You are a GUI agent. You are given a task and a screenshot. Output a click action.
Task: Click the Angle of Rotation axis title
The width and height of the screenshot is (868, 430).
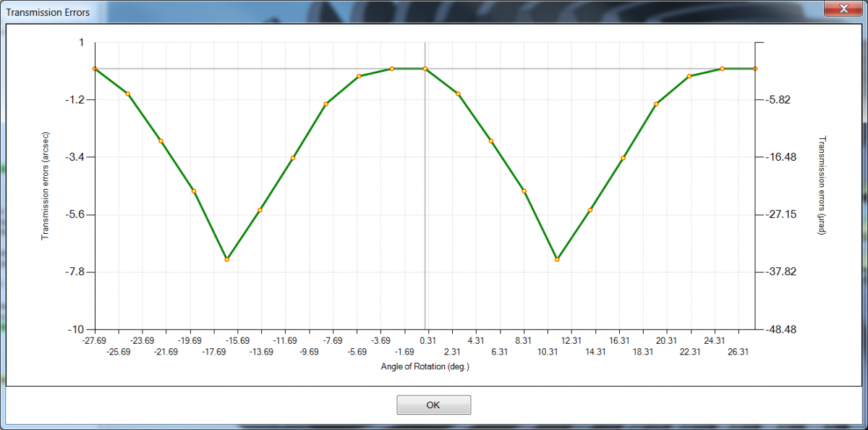425,366
